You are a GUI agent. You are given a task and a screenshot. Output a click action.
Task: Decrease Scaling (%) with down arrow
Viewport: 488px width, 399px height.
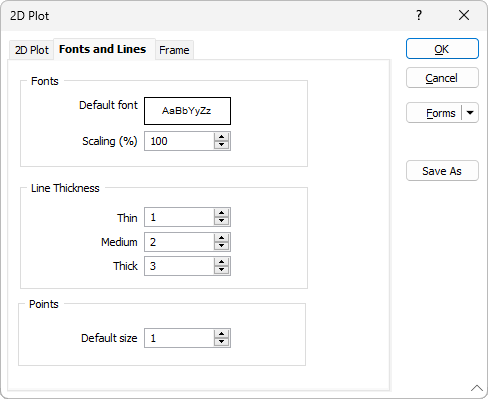tap(222, 145)
